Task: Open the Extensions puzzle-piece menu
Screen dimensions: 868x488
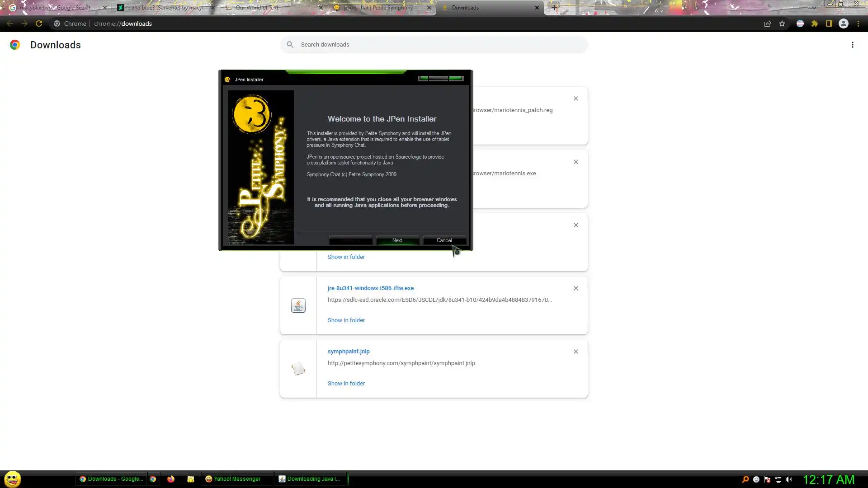Action: pyautogui.click(x=815, y=24)
